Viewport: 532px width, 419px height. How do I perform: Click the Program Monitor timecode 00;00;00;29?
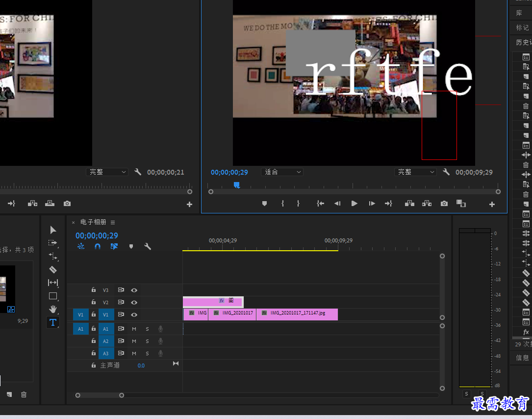click(229, 172)
